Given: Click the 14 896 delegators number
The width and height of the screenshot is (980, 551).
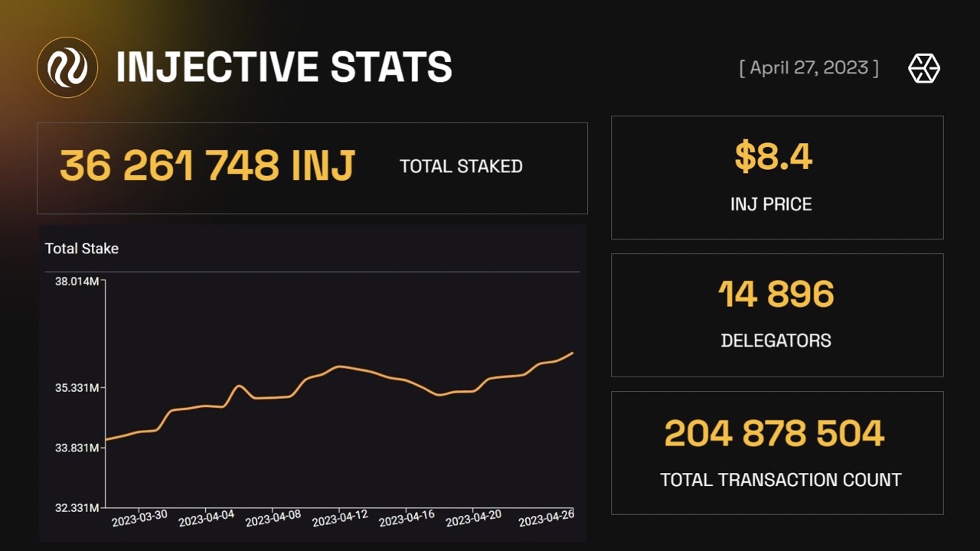Looking at the screenshot, I should [776, 295].
